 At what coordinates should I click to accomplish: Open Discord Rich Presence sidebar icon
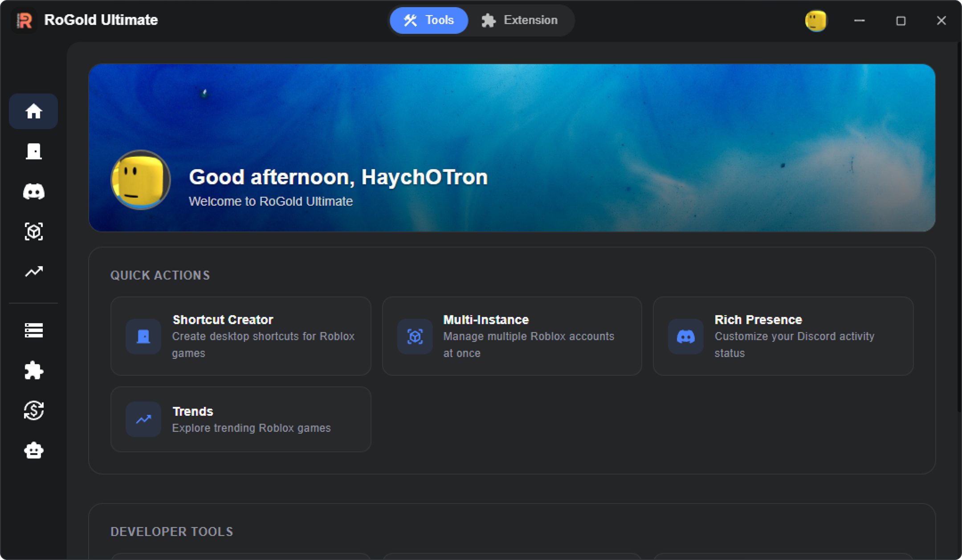[x=33, y=191]
